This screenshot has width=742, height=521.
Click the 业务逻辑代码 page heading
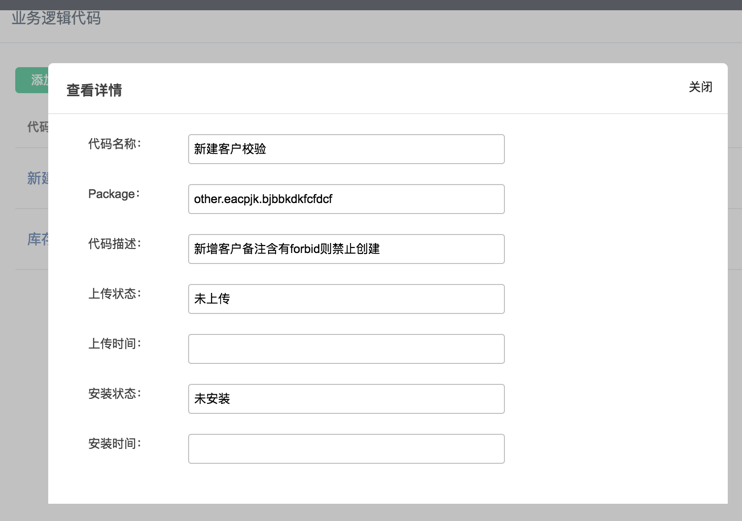click(x=56, y=18)
